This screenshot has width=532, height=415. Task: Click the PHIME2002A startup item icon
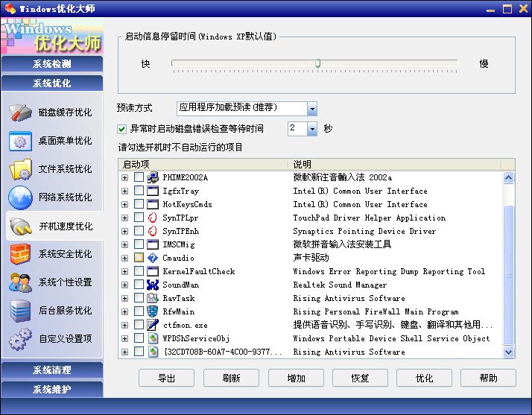153,177
